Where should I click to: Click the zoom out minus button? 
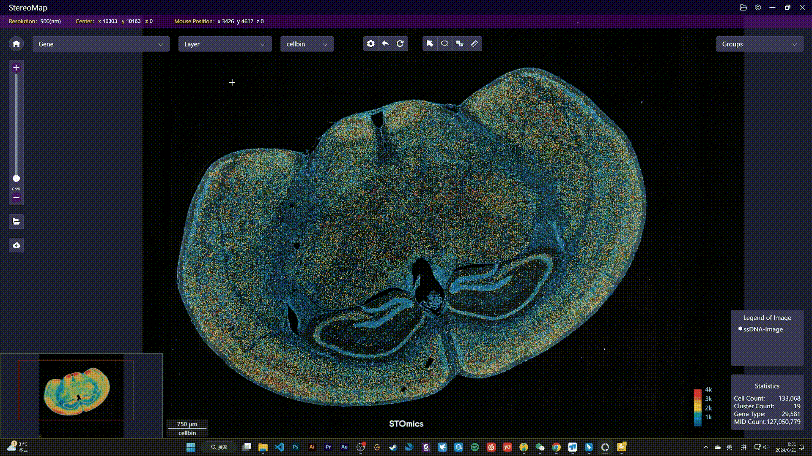[x=16, y=198]
